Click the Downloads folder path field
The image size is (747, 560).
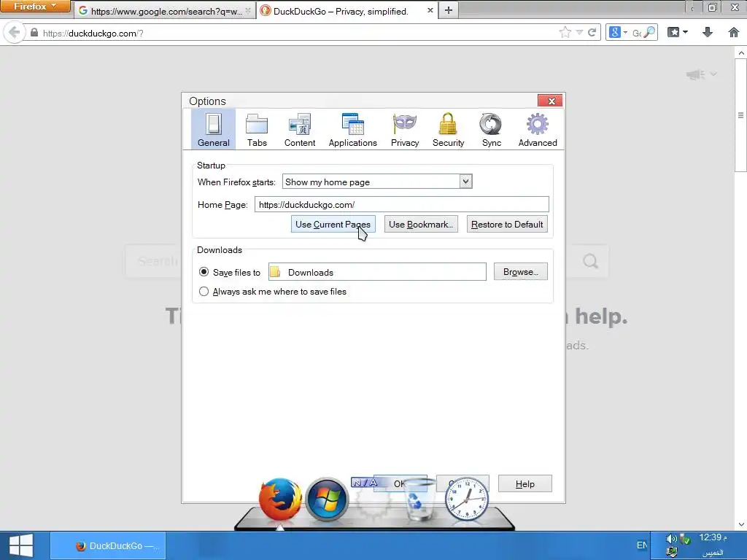(377, 272)
